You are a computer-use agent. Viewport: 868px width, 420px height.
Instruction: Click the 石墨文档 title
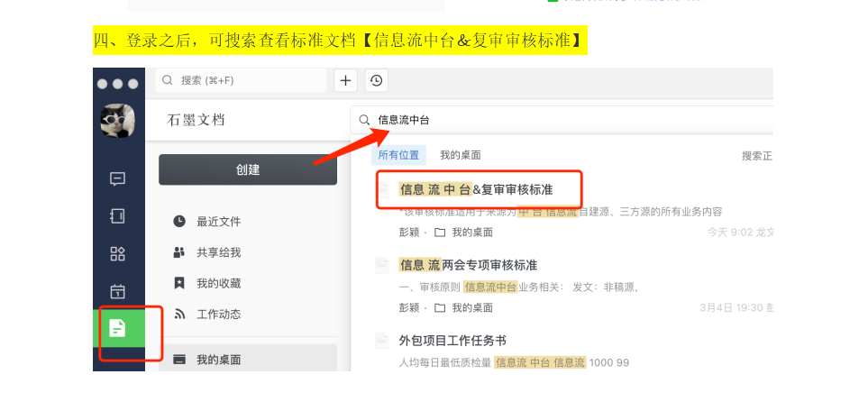(x=196, y=120)
